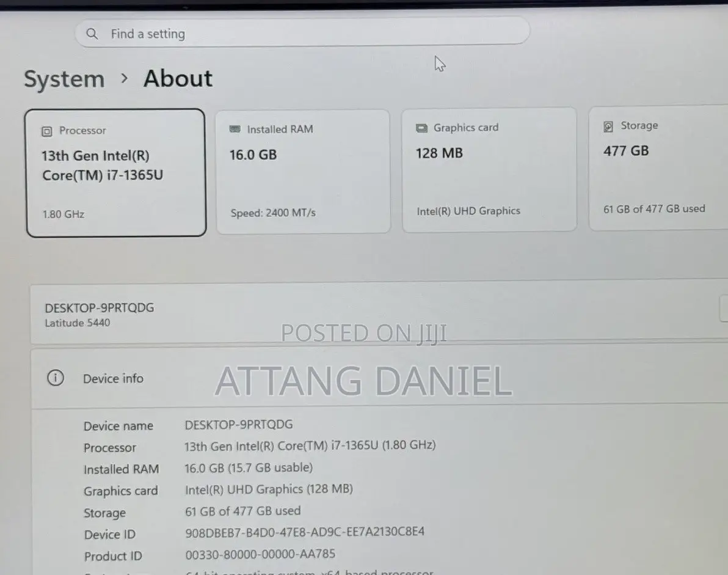The height and width of the screenshot is (575, 728).
Task: Click the Graphics card icon
Action: tap(421, 128)
